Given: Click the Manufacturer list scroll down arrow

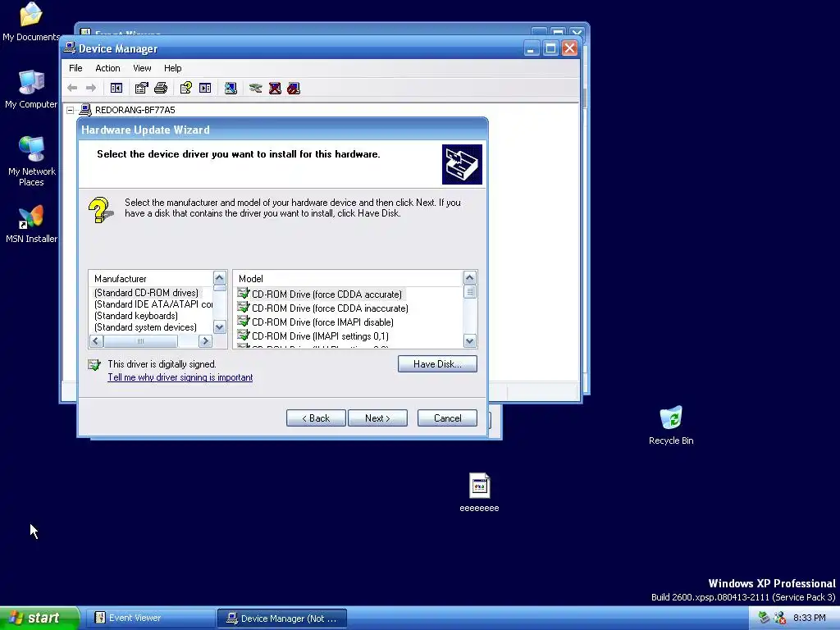Looking at the screenshot, I should coord(220,326).
